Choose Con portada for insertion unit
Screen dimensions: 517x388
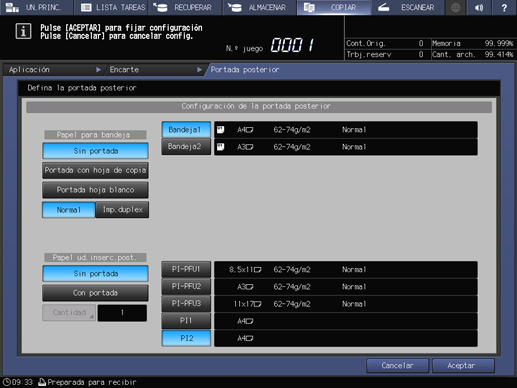[x=95, y=293]
